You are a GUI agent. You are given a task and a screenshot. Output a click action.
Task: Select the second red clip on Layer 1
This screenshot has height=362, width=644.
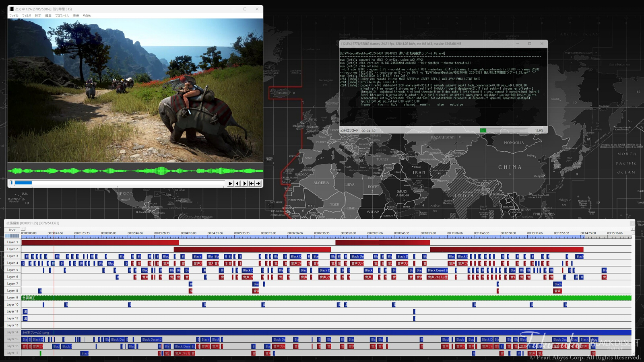tap(383, 242)
